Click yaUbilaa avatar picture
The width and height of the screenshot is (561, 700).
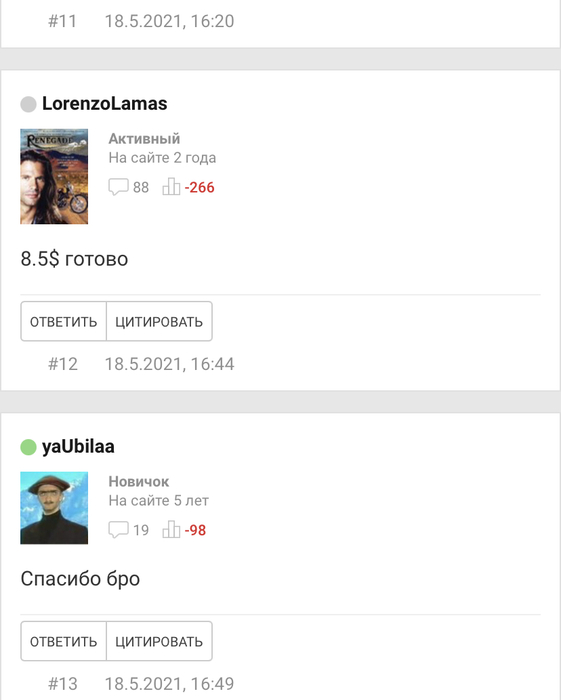[x=54, y=508]
